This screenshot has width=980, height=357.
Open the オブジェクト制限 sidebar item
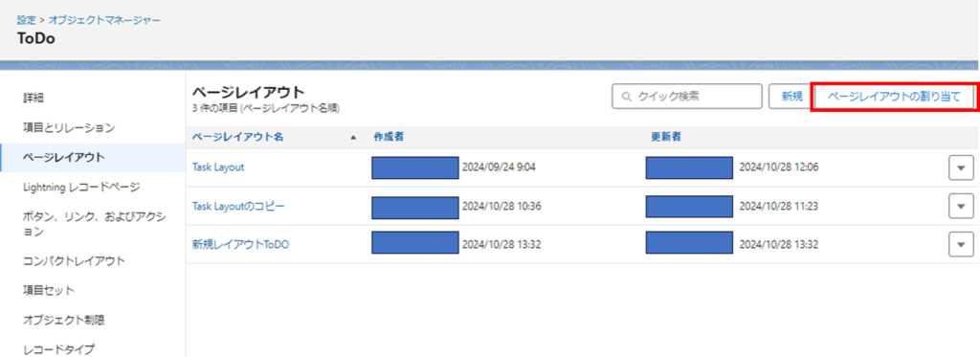[64, 320]
